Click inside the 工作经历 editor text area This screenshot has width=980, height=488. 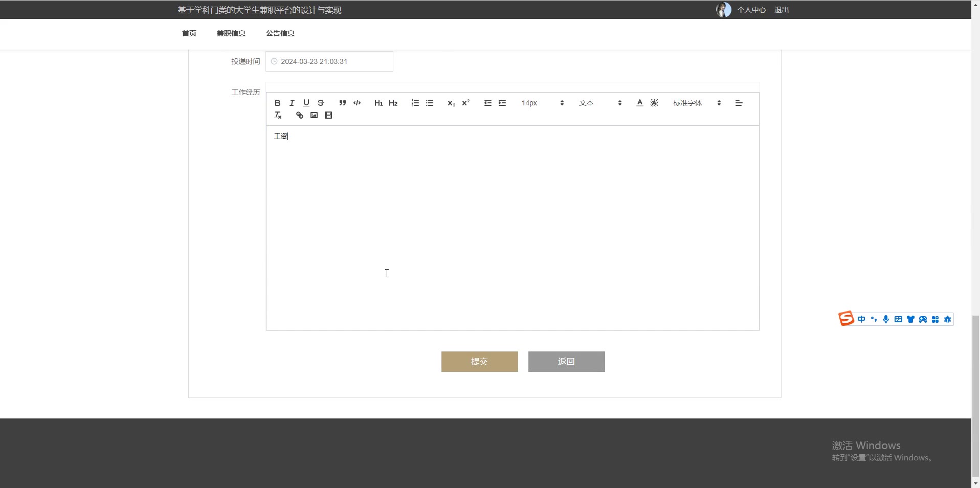(513, 228)
